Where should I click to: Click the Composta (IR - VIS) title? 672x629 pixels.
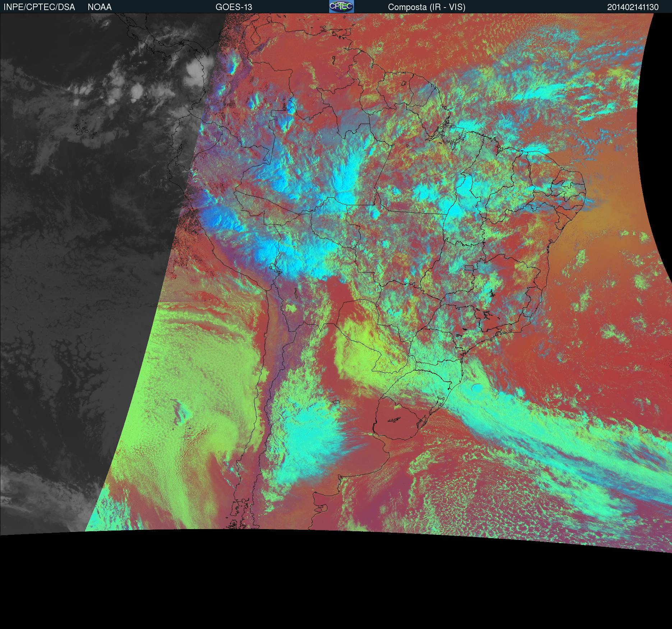[x=427, y=7]
